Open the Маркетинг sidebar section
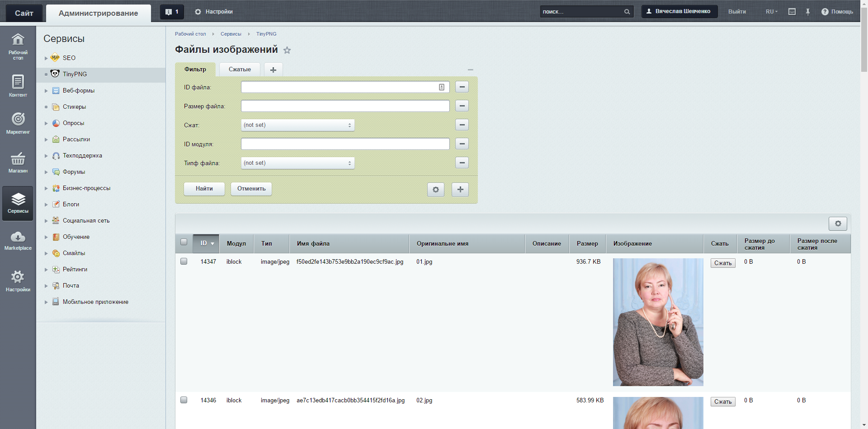 click(x=18, y=123)
